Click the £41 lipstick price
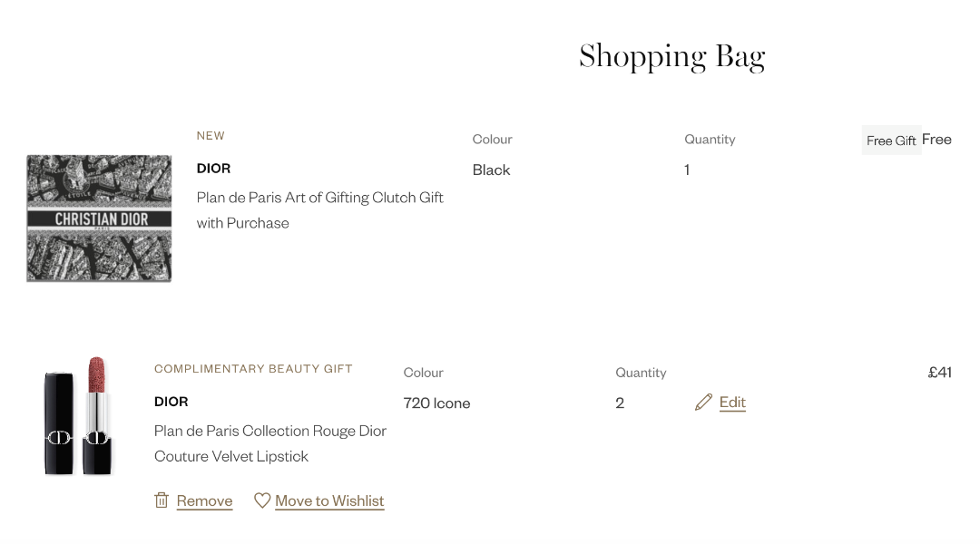Image resolution: width=980 pixels, height=544 pixels. [939, 373]
